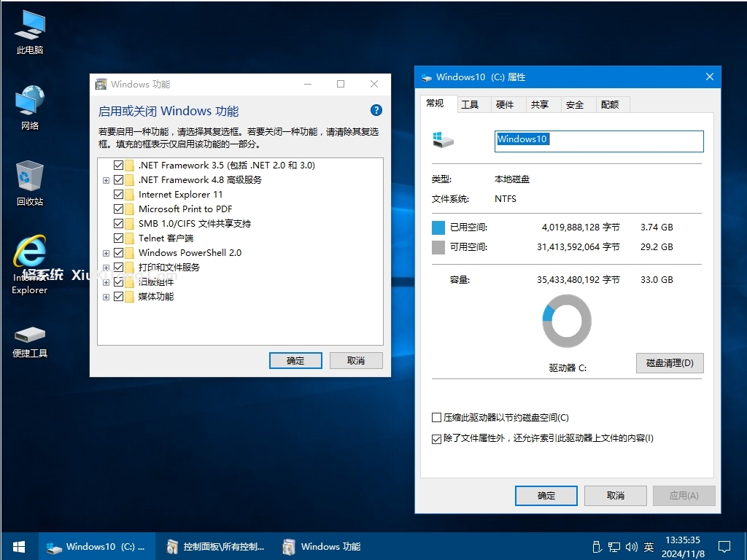Image resolution: width=747 pixels, height=560 pixels.
Task: Switch to Windows10 (C:) taskbar button
Action: (96, 547)
